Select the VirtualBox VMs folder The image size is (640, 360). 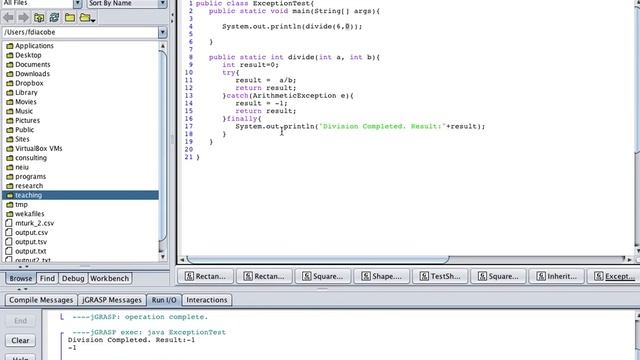pyautogui.click(x=39, y=149)
